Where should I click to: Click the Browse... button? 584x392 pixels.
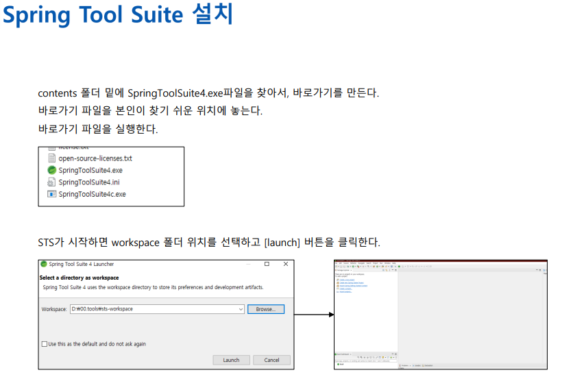[x=266, y=309]
